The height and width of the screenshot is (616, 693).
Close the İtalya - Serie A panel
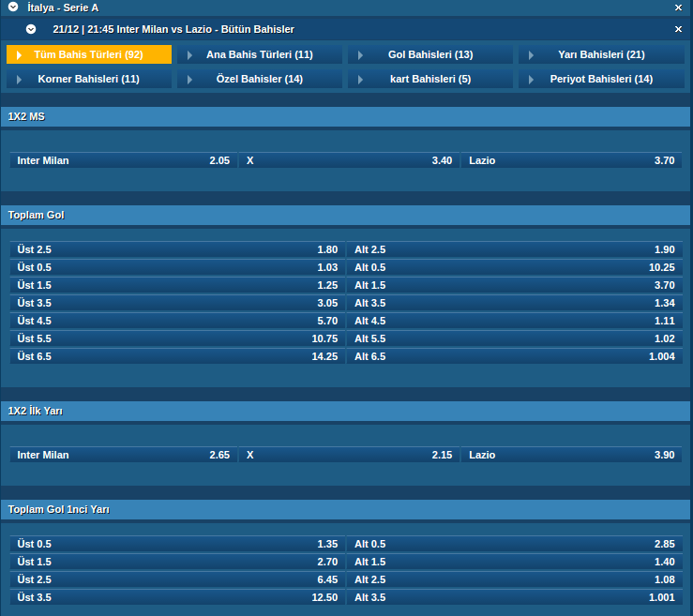coord(678,8)
